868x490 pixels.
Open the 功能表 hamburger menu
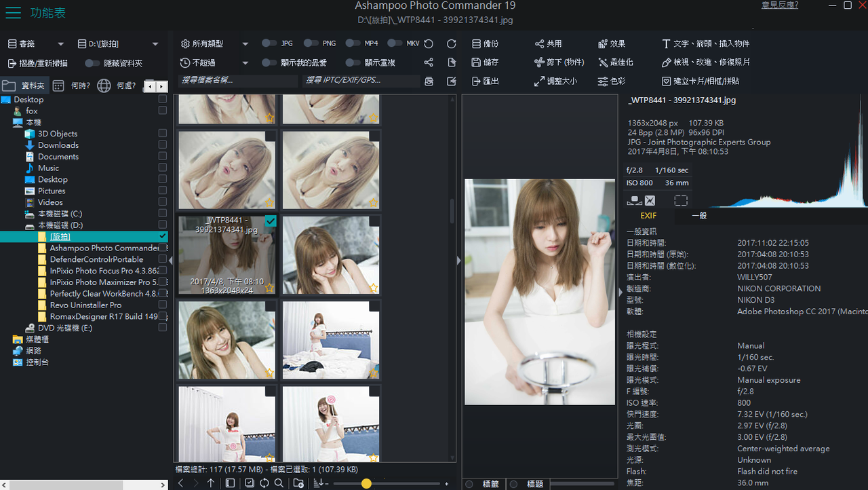click(x=14, y=13)
